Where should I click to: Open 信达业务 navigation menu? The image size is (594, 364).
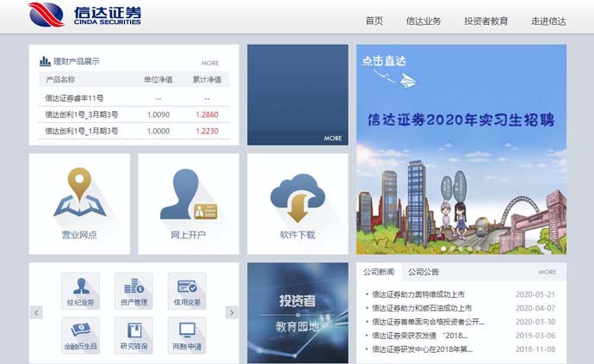click(424, 21)
